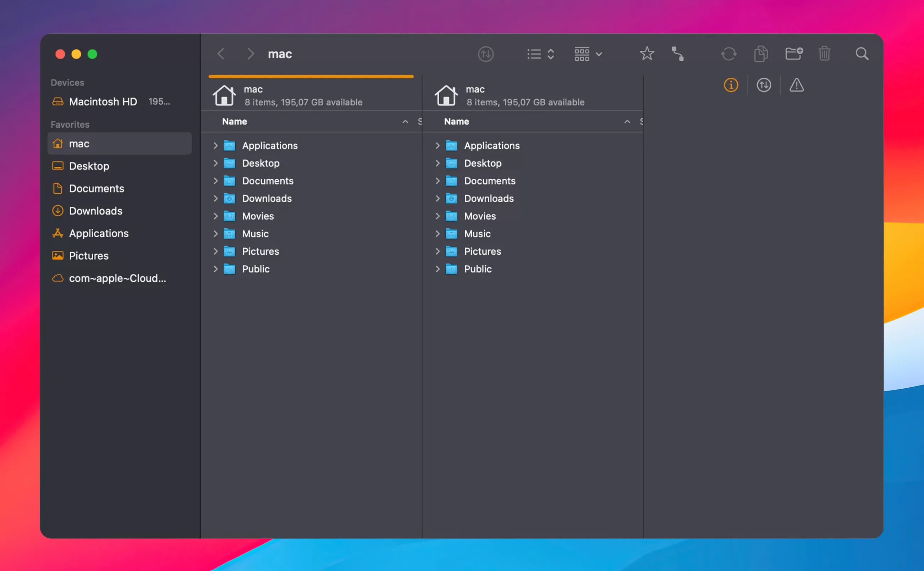Expand the Pictures folder in right pane
The height and width of the screenshot is (571, 924).
[438, 251]
